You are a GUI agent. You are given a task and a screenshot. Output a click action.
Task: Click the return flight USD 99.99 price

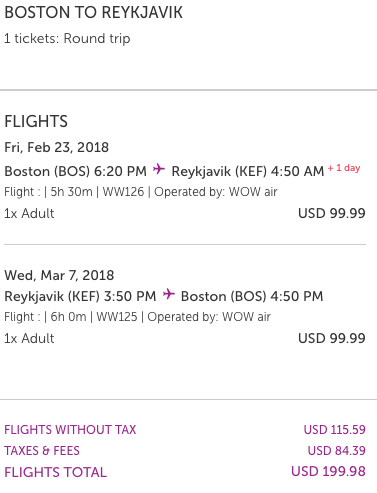point(332,338)
